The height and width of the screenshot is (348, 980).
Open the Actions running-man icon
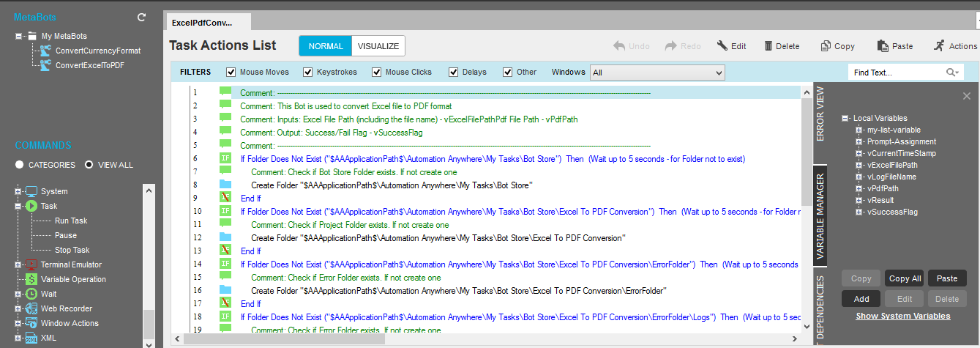pos(939,45)
